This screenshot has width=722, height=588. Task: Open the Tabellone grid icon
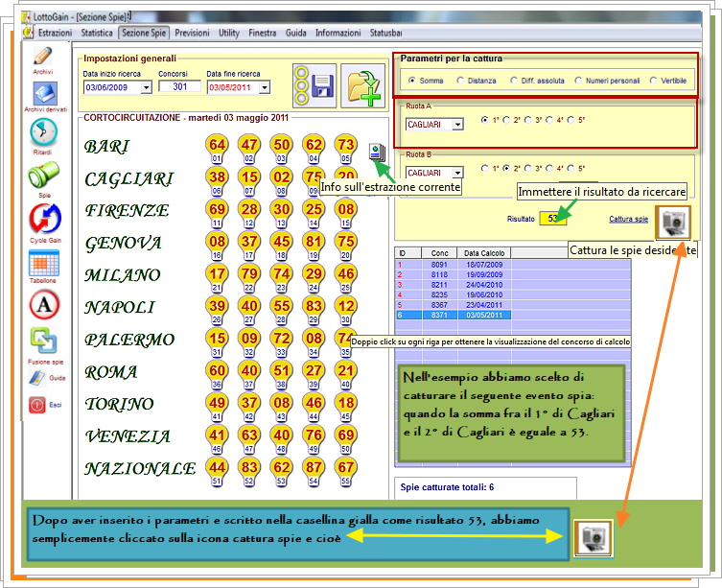tap(44, 263)
